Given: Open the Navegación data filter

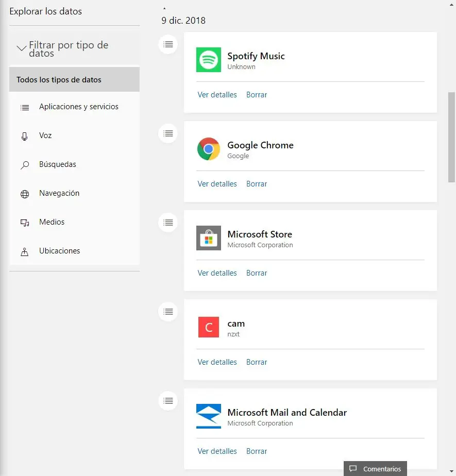Looking at the screenshot, I should click(x=59, y=193).
